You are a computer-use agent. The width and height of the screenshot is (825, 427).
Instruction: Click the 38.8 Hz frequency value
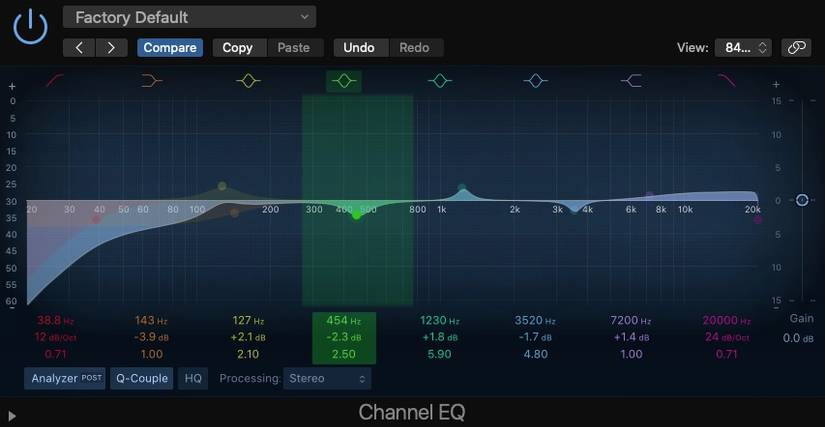[x=55, y=320]
